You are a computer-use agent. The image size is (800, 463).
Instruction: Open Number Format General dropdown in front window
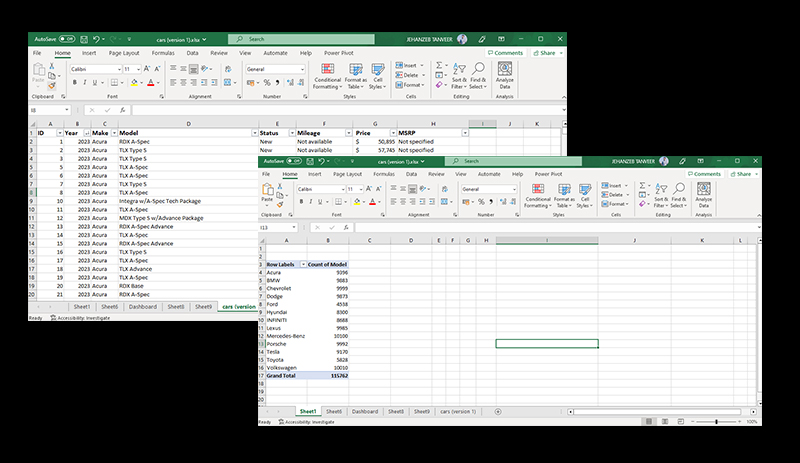tap(514, 189)
